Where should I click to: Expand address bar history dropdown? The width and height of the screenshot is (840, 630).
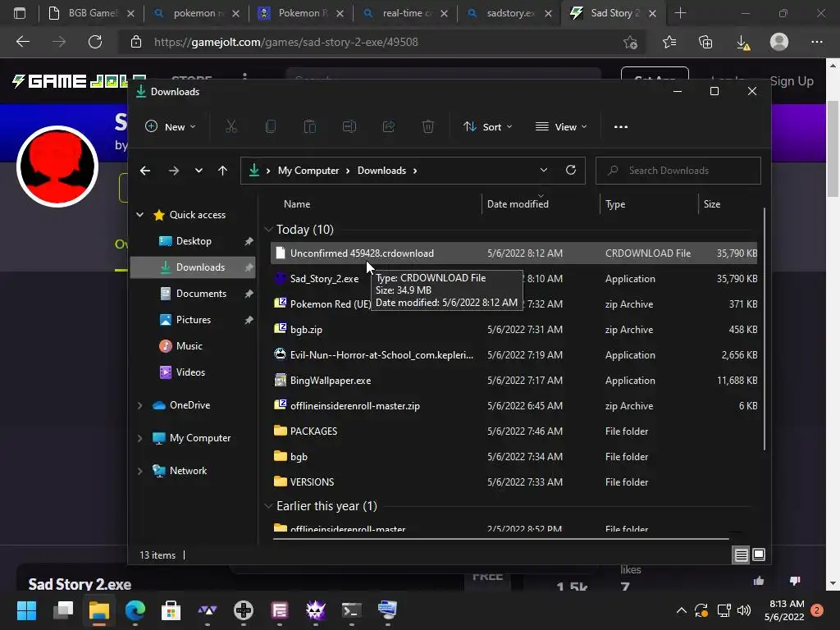coord(544,171)
